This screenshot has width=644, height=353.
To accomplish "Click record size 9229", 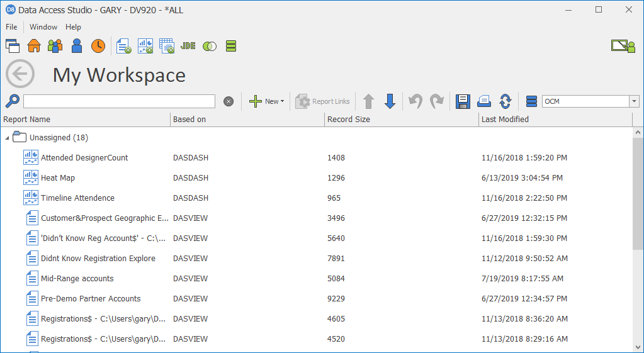I will click(x=336, y=298).
